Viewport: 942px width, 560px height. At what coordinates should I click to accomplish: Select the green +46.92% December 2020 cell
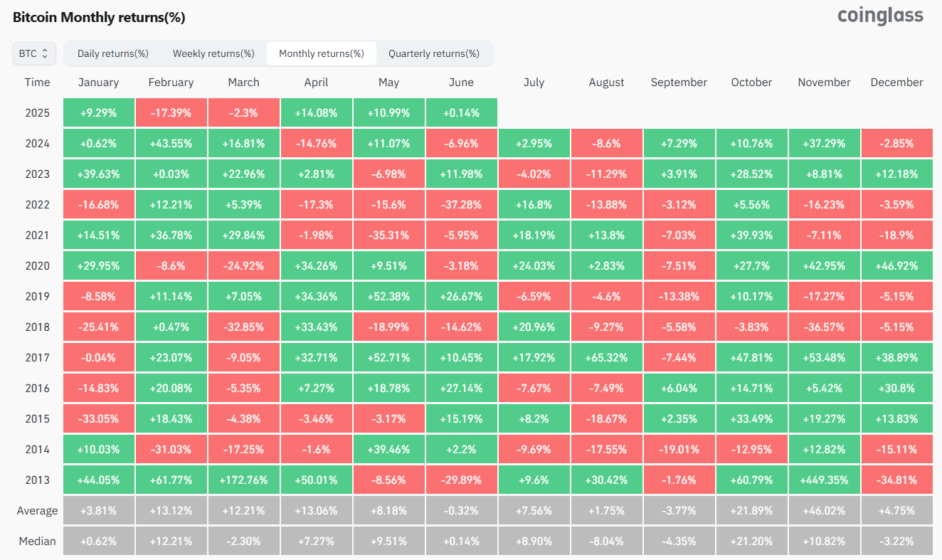(896, 266)
